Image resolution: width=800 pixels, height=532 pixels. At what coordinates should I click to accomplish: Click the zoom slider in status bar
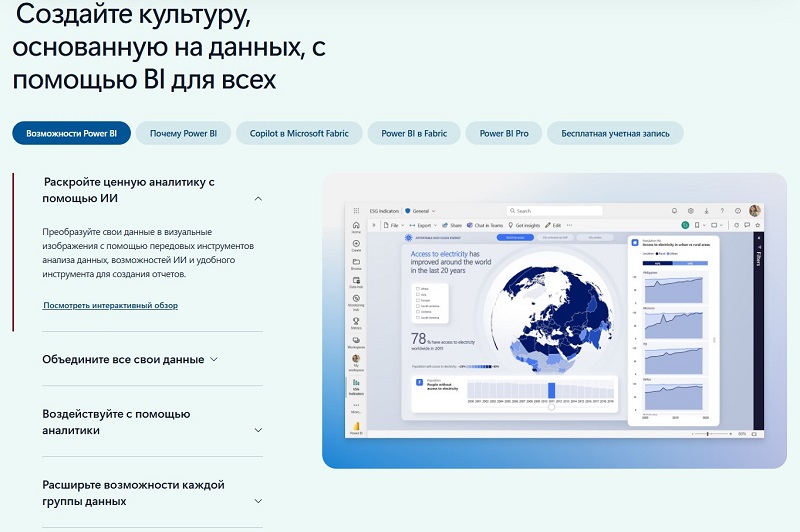712,434
